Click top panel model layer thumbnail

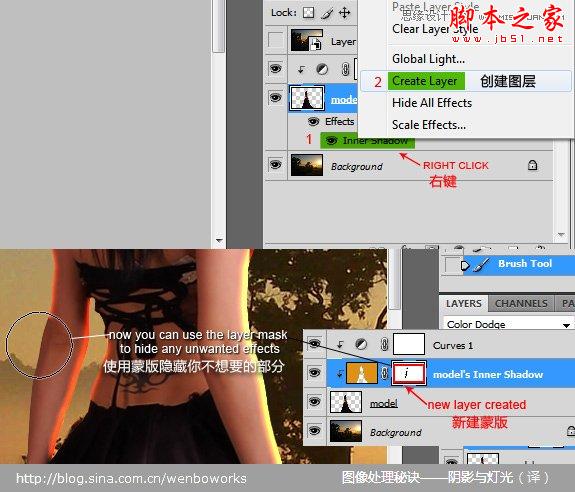[307, 98]
